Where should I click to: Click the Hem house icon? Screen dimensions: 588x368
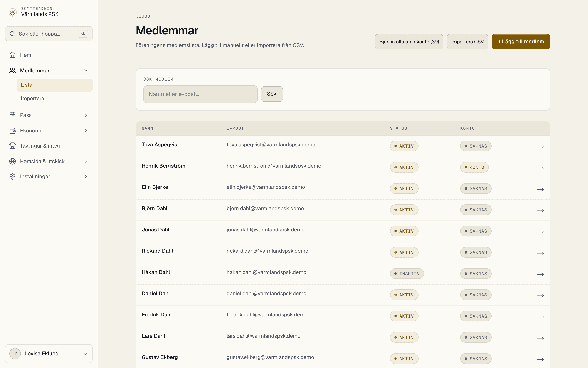[x=12, y=55]
